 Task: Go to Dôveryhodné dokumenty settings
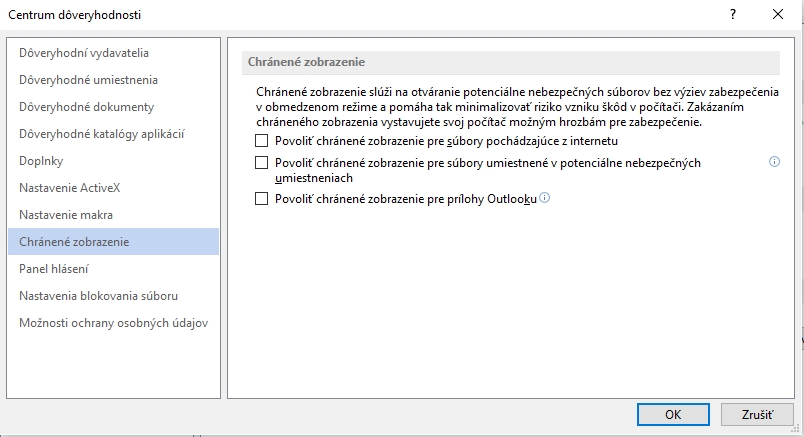coord(86,107)
